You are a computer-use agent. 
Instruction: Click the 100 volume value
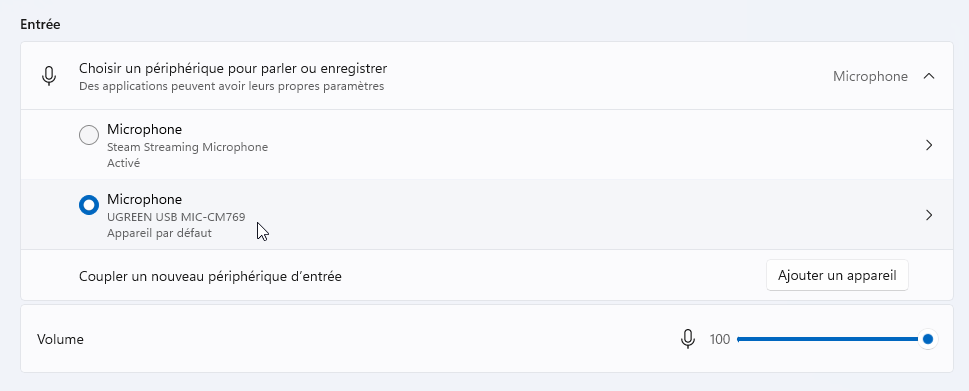click(720, 339)
